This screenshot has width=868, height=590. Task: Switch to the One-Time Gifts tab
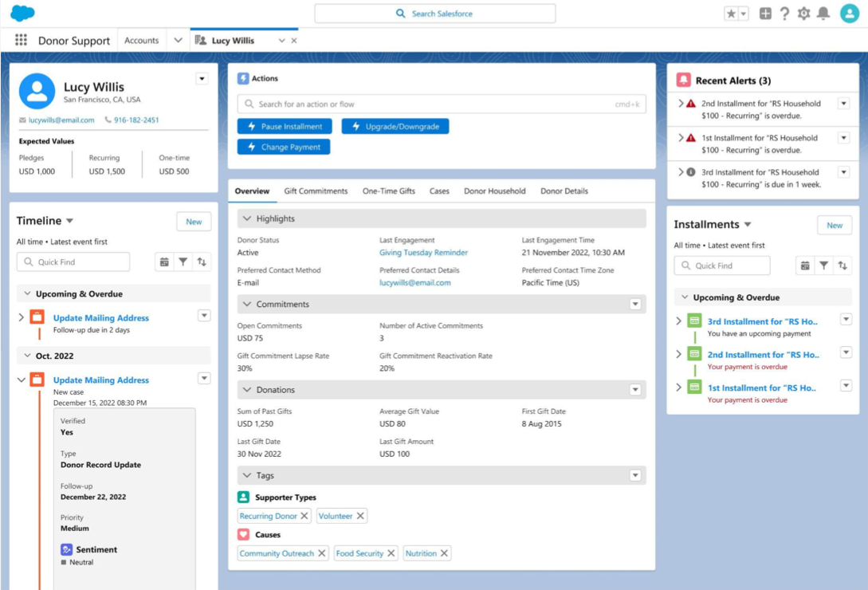(x=389, y=191)
